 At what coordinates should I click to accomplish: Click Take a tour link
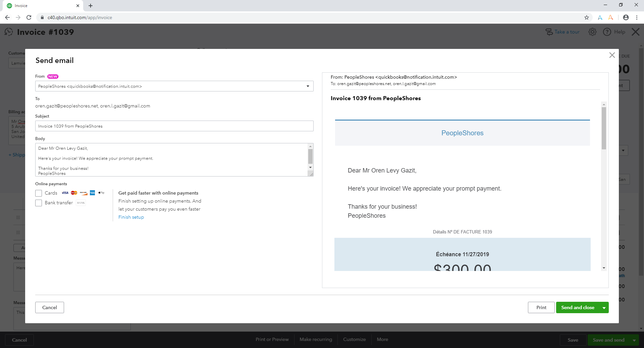(x=567, y=32)
